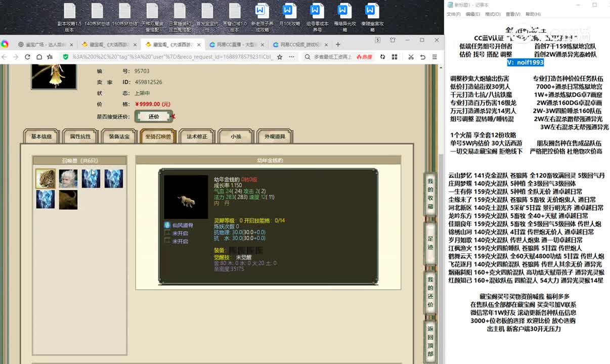Click the undo closed tab arrow icon

pos(423,57)
